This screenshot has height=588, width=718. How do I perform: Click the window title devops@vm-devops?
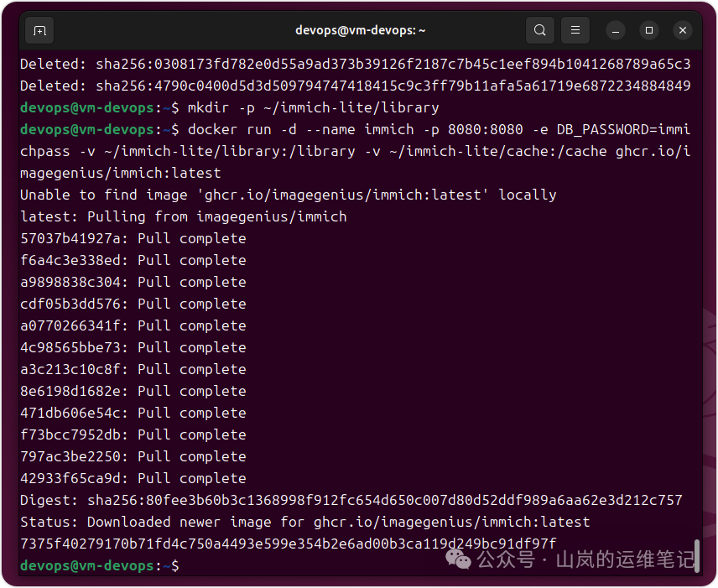pyautogui.click(x=360, y=30)
